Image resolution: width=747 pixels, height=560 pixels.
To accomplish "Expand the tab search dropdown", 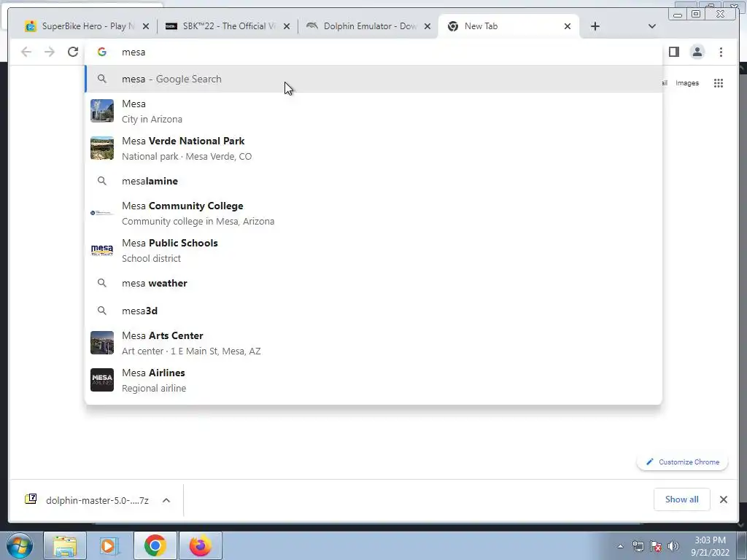I will tap(652, 26).
